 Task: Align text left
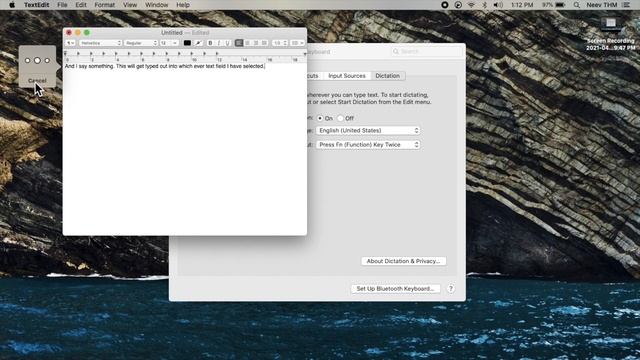point(239,43)
